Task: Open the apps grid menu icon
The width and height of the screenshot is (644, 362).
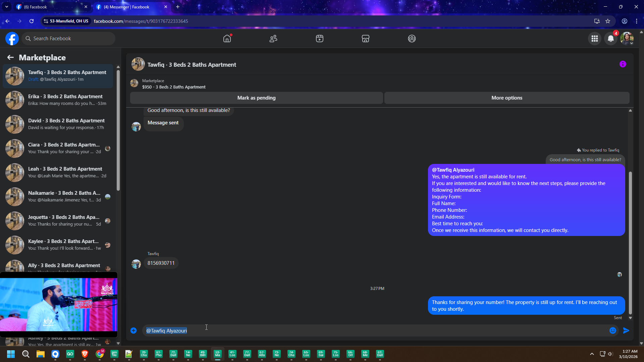Action: tap(595, 39)
